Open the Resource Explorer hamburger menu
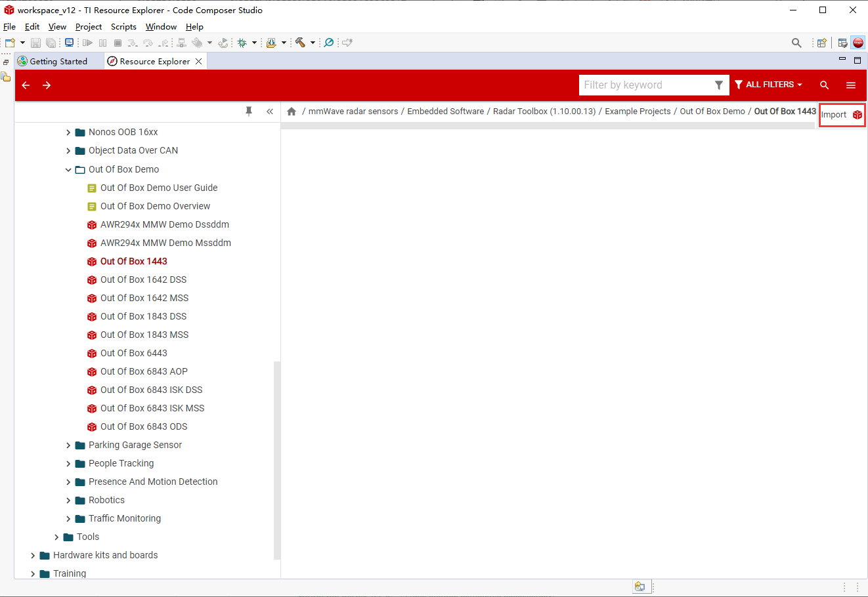Viewport: 868px width, 597px height. [851, 85]
